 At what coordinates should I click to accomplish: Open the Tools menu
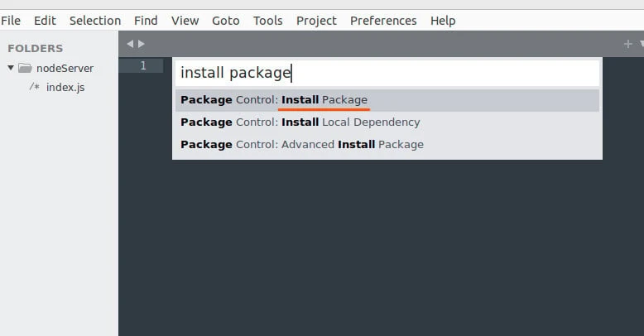pyautogui.click(x=267, y=20)
